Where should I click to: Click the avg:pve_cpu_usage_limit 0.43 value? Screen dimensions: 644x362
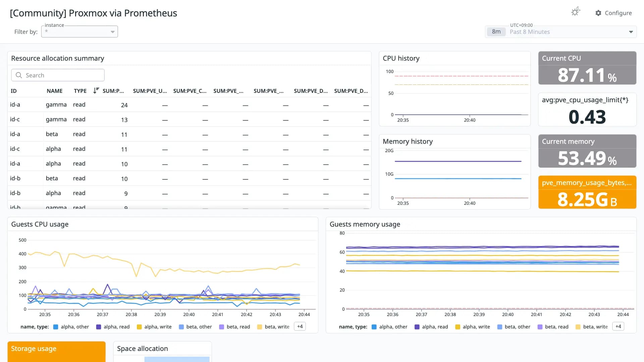point(587,117)
